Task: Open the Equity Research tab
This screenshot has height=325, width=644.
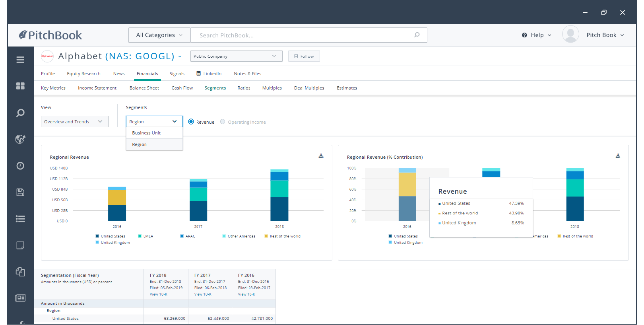Action: coord(83,74)
